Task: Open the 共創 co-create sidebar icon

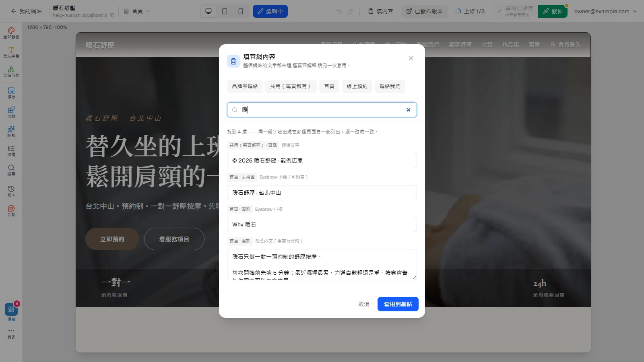Action: (11, 211)
